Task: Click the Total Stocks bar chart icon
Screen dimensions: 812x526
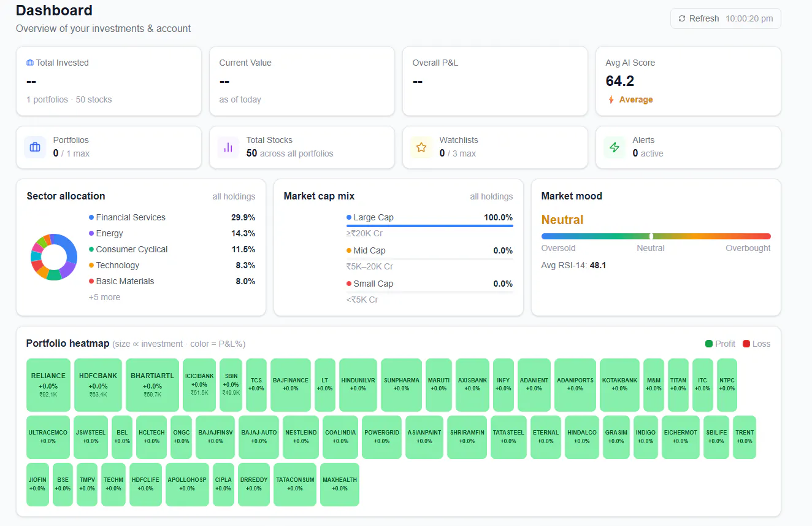Action: pos(228,147)
